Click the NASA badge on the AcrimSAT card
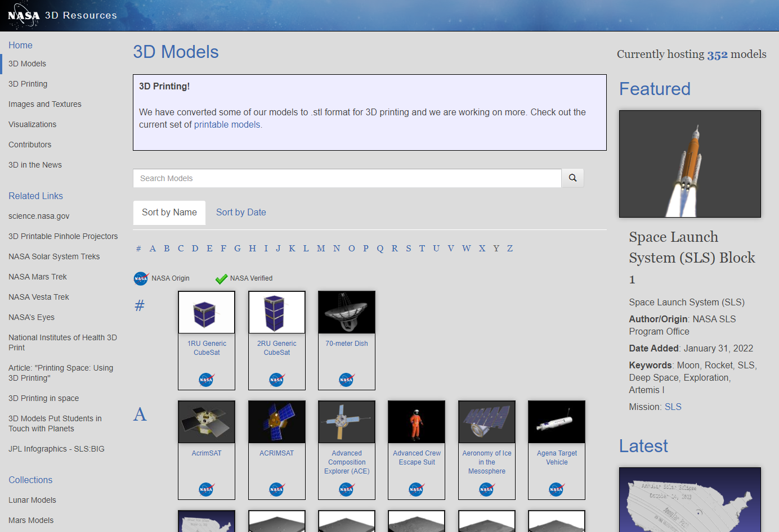 [206, 489]
